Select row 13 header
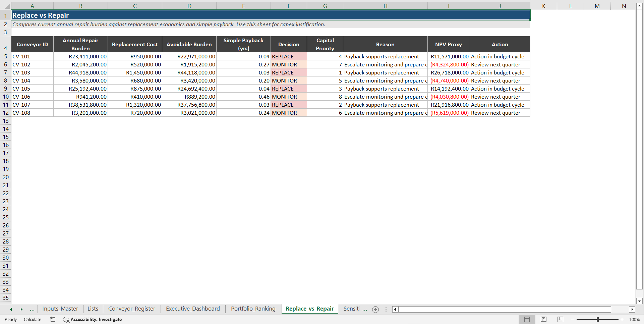 pos(6,121)
